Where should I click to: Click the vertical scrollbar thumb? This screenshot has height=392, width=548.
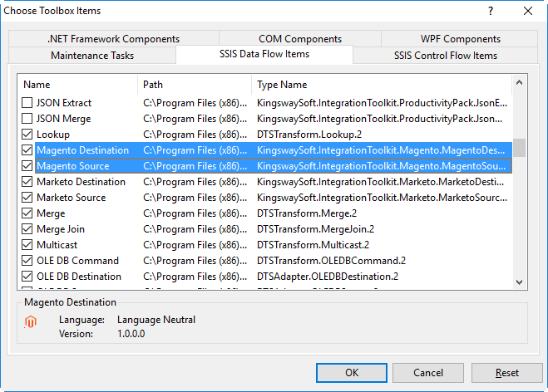coord(520,148)
